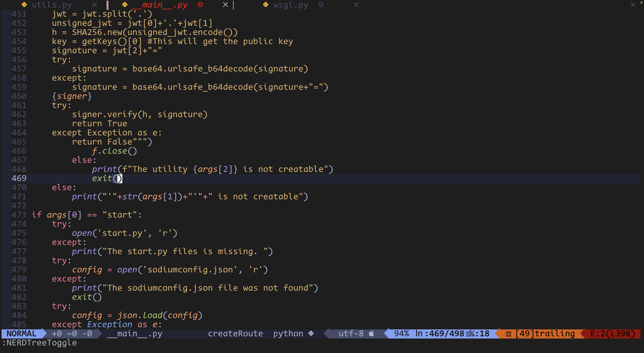Place cursor on 'exit()' at line 469
The width and height of the screenshot is (644, 353).
tap(107, 178)
